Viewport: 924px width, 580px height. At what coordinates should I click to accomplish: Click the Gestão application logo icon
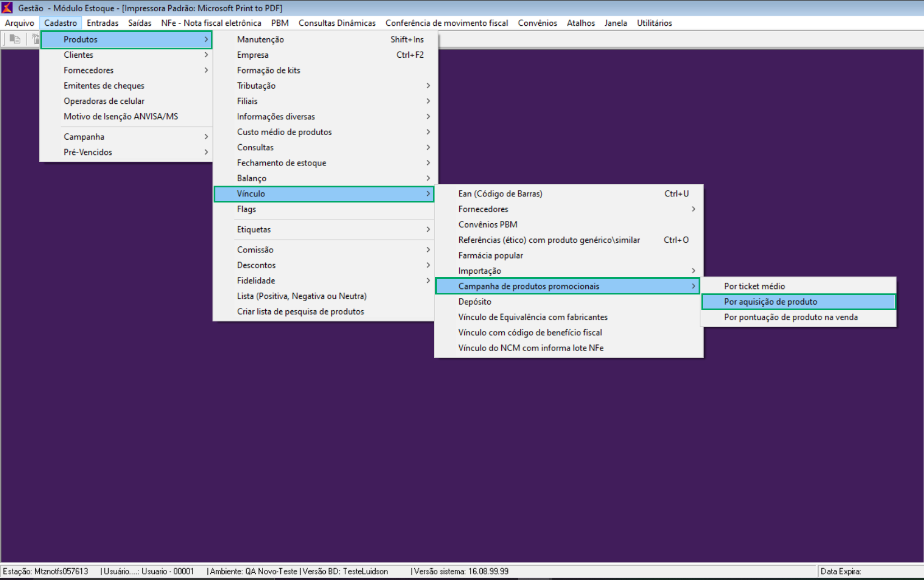[x=7, y=8]
